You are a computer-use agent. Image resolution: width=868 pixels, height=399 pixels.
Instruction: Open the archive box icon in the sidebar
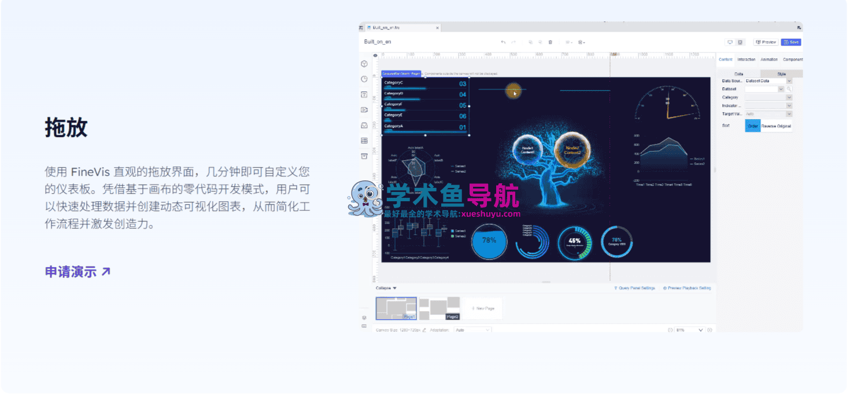pos(364,156)
